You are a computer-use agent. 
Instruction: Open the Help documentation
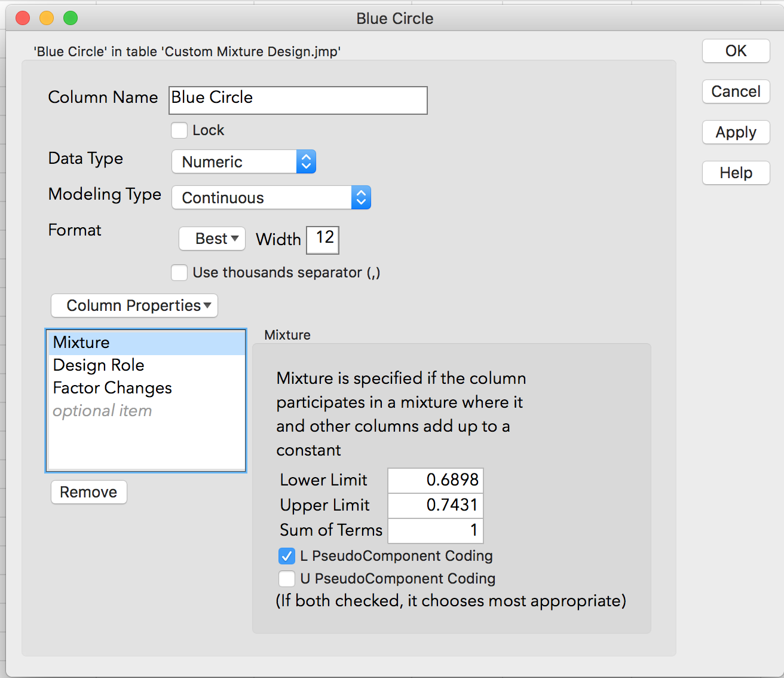[736, 173]
